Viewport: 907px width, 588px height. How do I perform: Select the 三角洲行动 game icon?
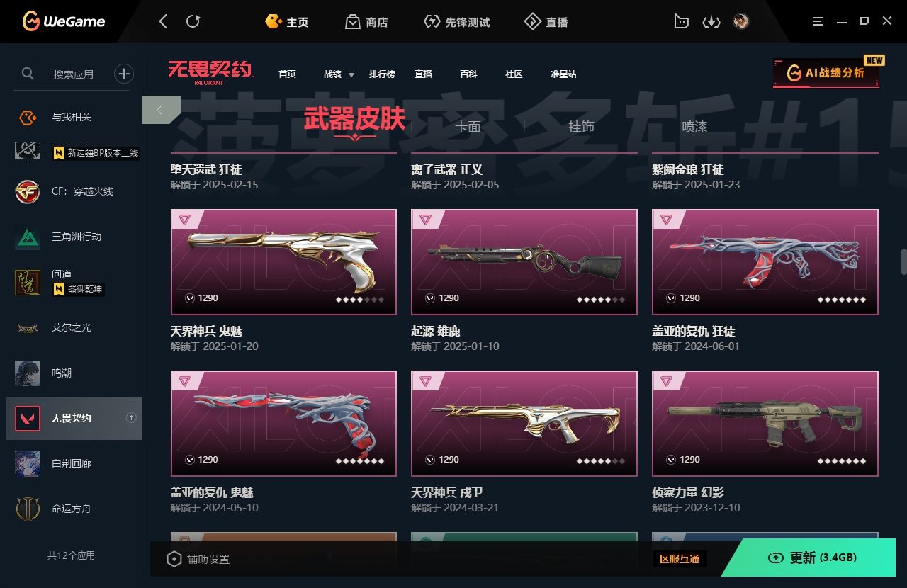pos(28,237)
